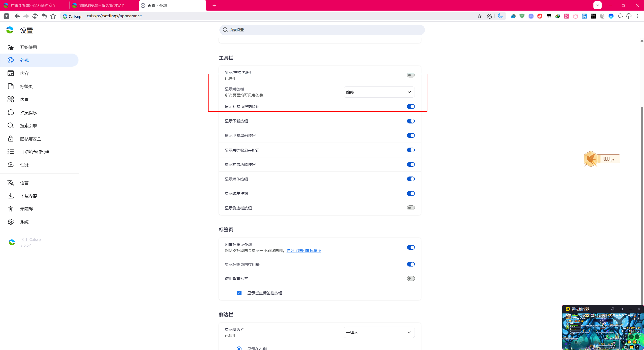This screenshot has width=644, height=350.
Task: Click the forward arrow in the browser toolbar
Action: coord(26,16)
